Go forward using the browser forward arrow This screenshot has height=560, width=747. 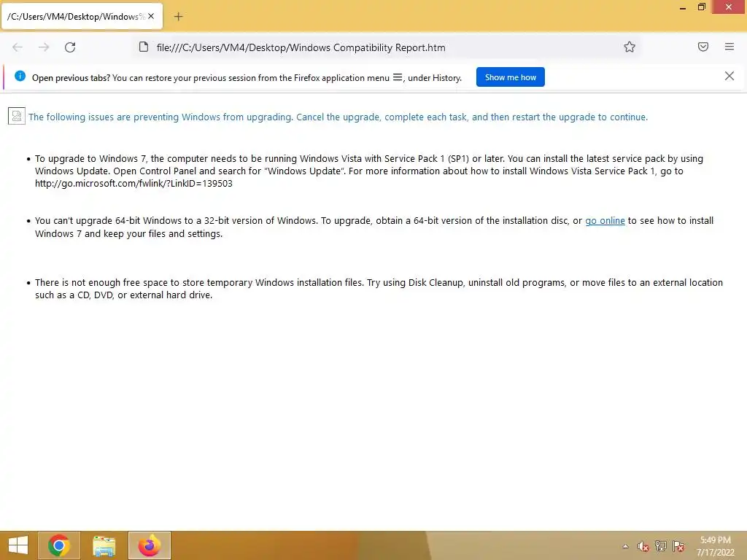pyautogui.click(x=44, y=47)
